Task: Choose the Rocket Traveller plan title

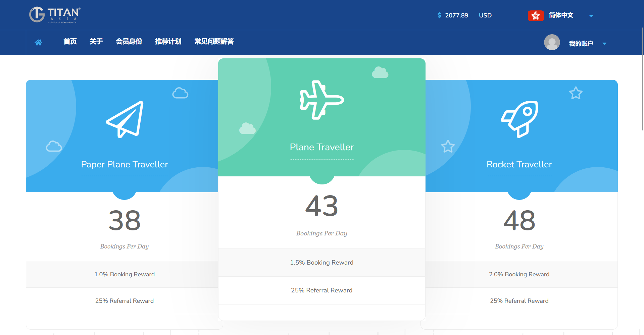Action: click(519, 164)
